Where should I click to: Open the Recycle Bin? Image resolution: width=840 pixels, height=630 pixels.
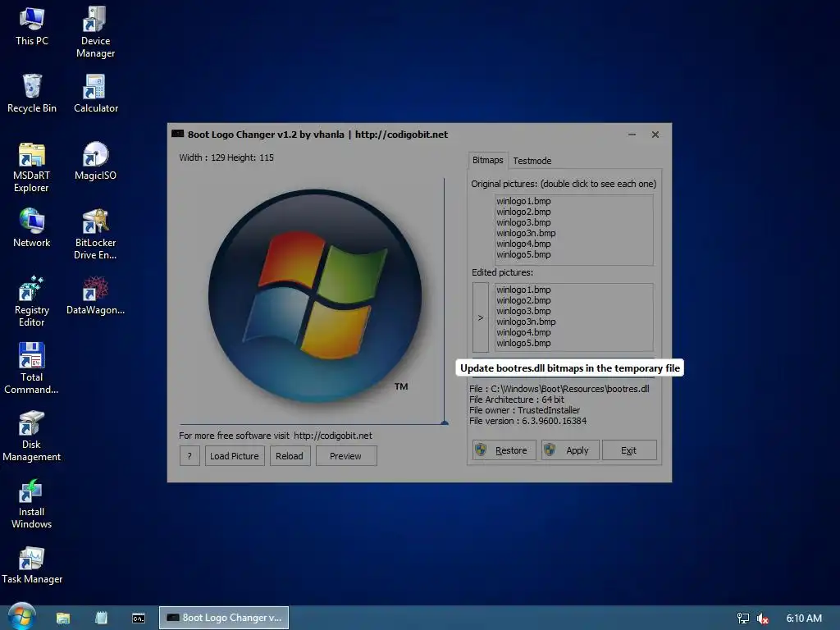point(32,94)
